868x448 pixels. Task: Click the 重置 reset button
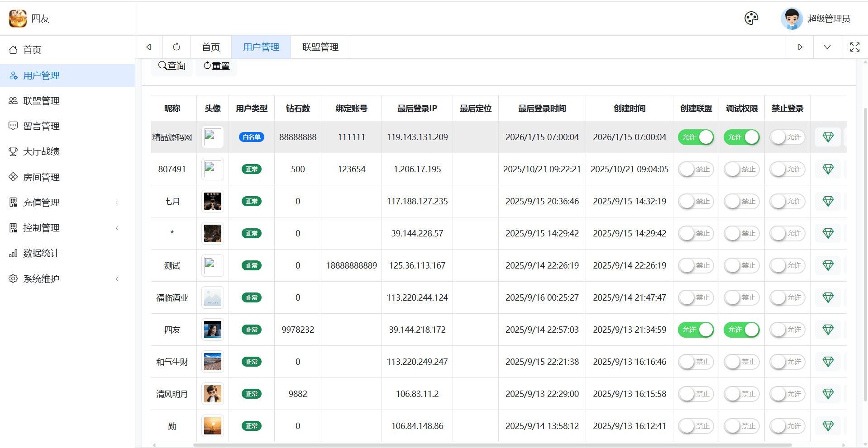(216, 66)
